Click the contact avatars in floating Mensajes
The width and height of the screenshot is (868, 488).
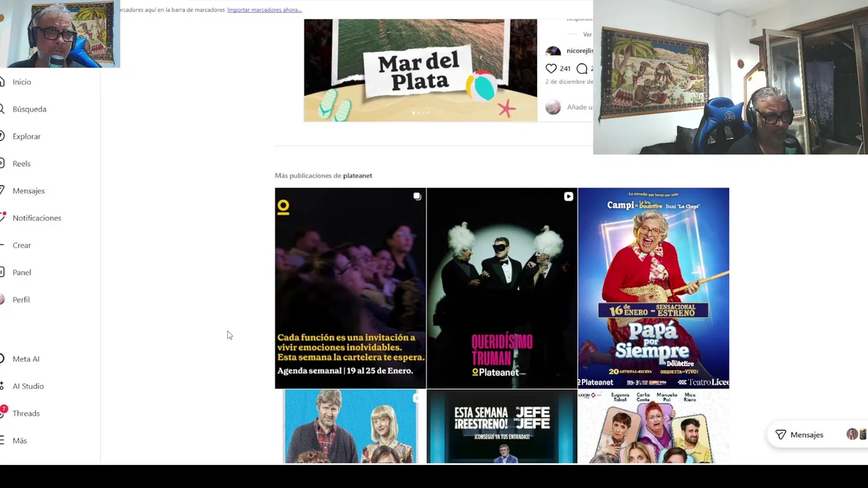point(856,434)
